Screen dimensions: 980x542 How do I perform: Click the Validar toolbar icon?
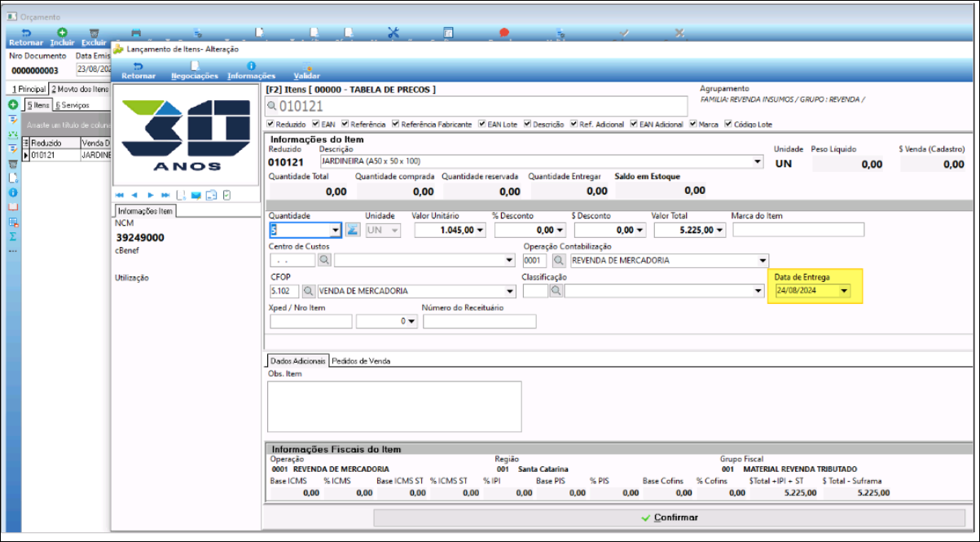307,71
